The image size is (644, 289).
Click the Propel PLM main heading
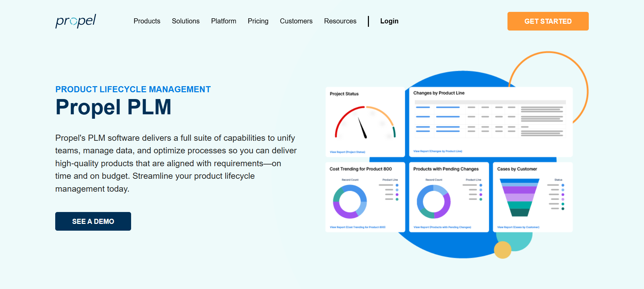(113, 107)
